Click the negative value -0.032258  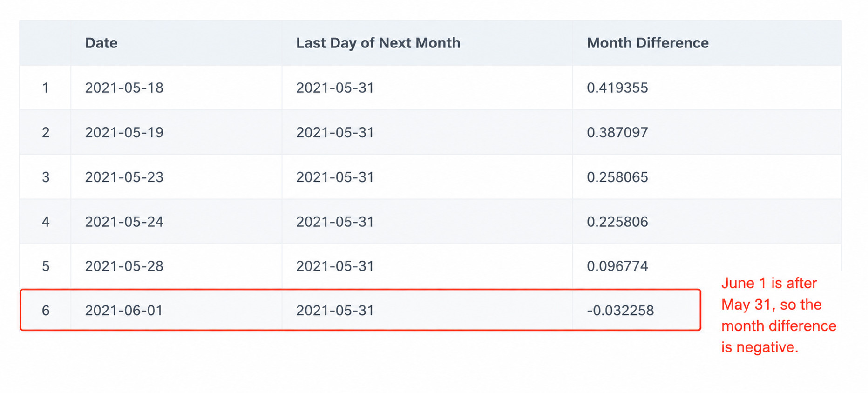[x=620, y=310]
